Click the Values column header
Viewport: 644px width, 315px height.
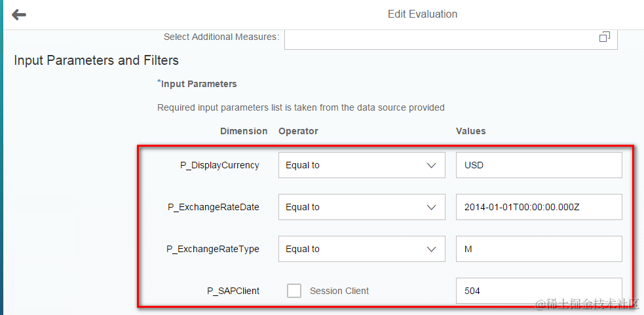[470, 131]
